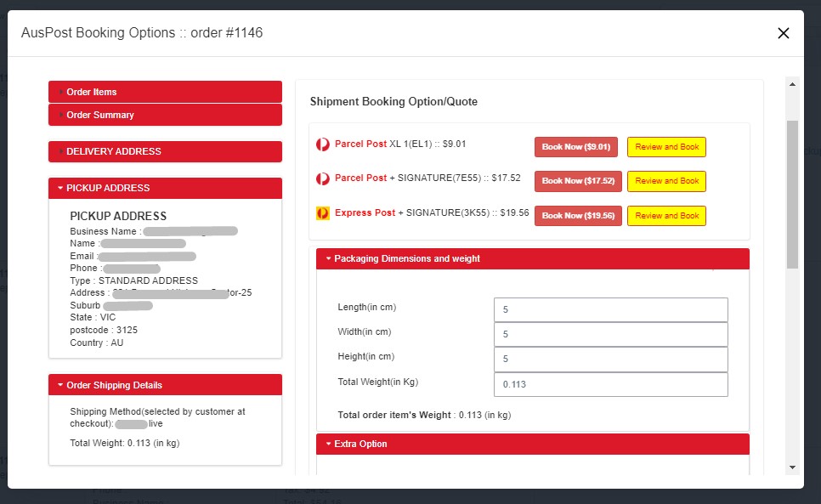Click 'Parcel Post + SIGNATURE(7E55) :: $17.52' text
Viewport: 821px width, 504px height.
pos(427,178)
